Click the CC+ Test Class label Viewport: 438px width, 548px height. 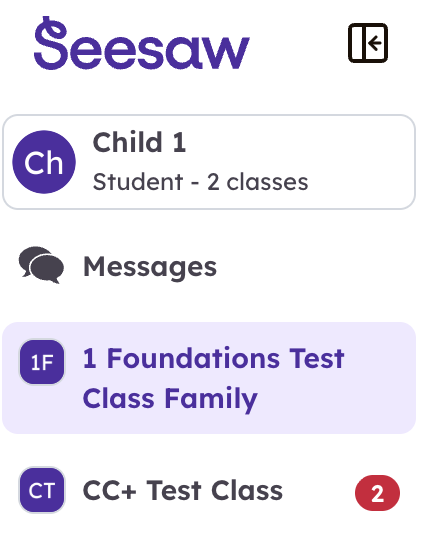click(183, 490)
